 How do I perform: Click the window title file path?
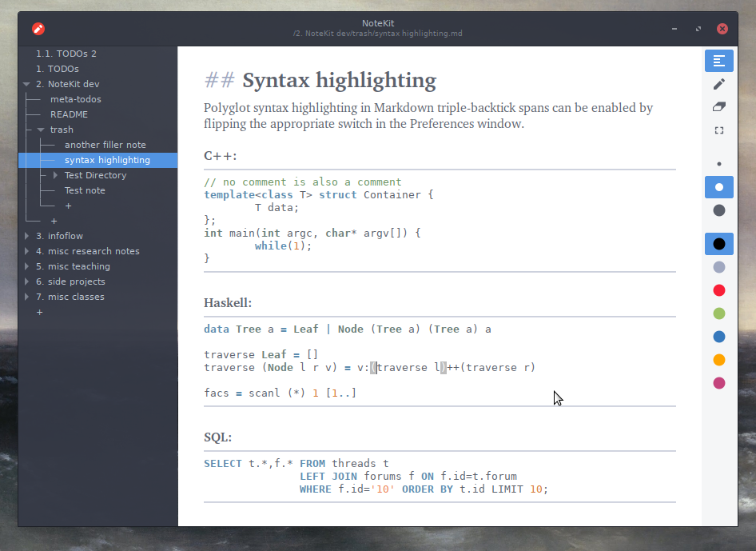coord(378,34)
